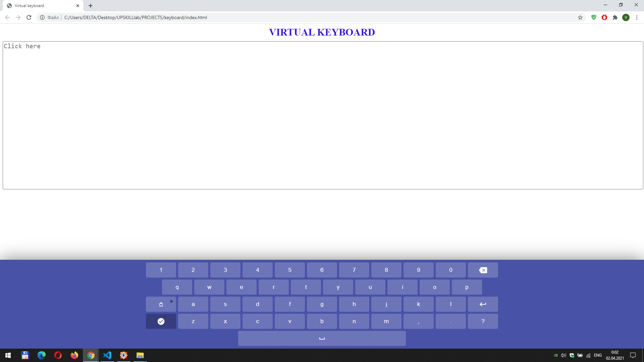644x362 pixels.
Task: Tap the question mark key
Action: tap(483, 321)
